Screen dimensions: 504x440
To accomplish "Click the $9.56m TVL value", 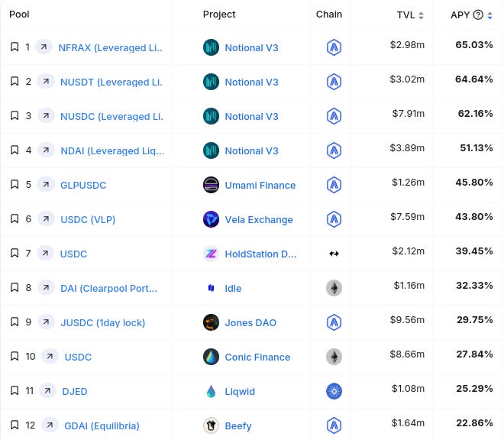I will point(407,320).
